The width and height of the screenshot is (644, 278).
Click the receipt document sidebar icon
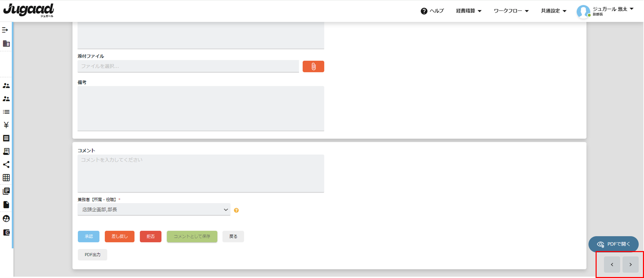point(6,151)
